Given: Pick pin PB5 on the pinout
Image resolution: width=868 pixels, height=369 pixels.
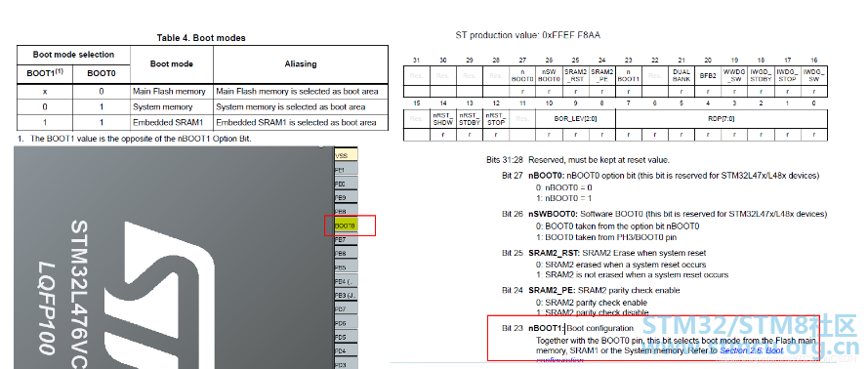Looking at the screenshot, I should pos(346,267).
